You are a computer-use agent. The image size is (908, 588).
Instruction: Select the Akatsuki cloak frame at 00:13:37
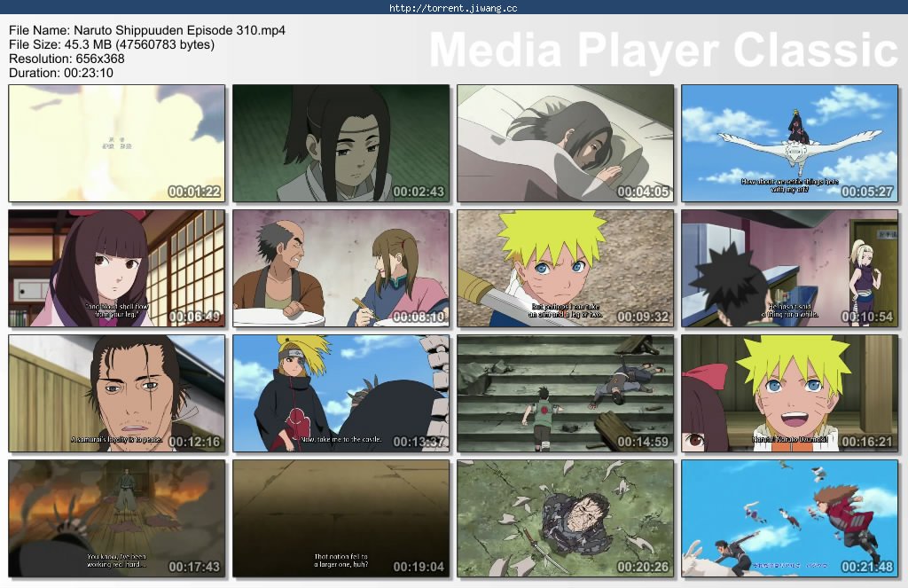[x=341, y=394]
